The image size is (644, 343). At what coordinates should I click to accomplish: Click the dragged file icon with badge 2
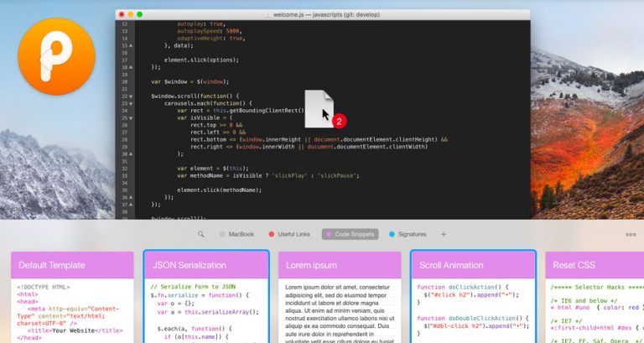(x=319, y=109)
